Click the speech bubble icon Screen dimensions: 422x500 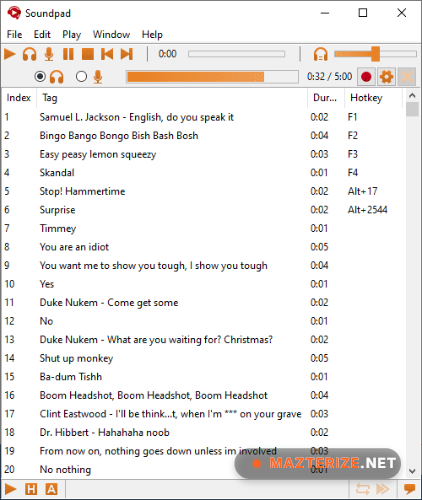click(x=409, y=489)
